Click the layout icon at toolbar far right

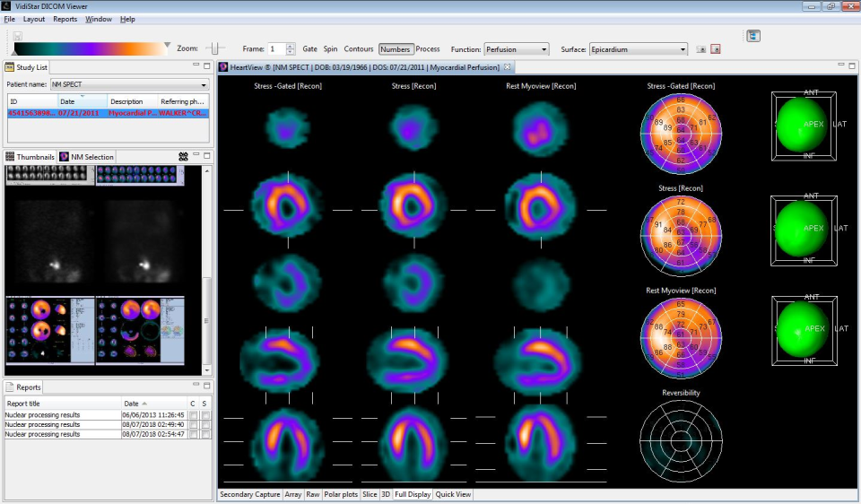coord(752,36)
